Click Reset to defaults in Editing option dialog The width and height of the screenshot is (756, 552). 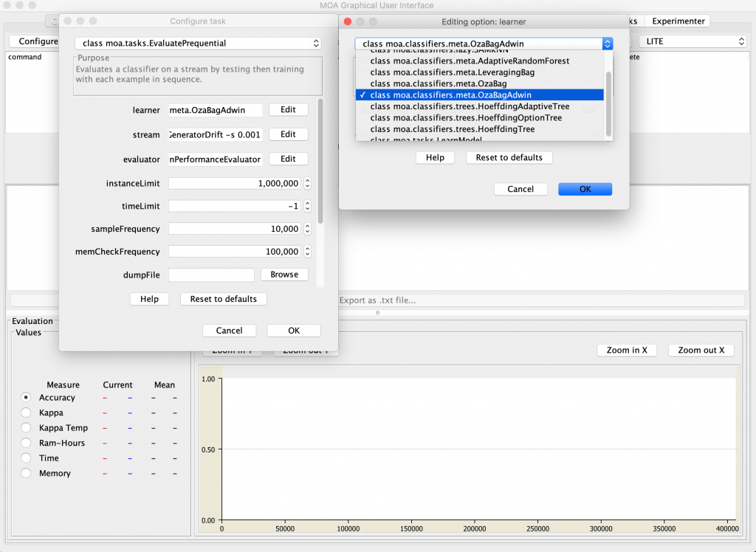(509, 158)
